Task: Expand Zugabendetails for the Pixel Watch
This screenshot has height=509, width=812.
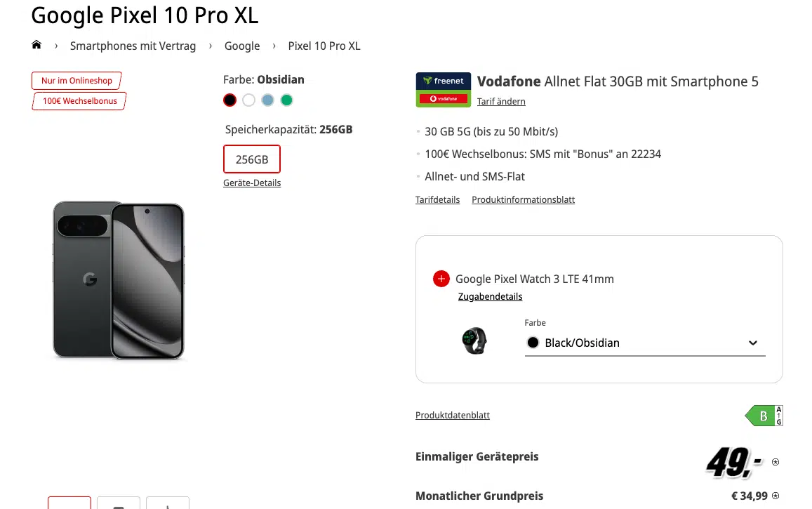Action: (x=490, y=296)
